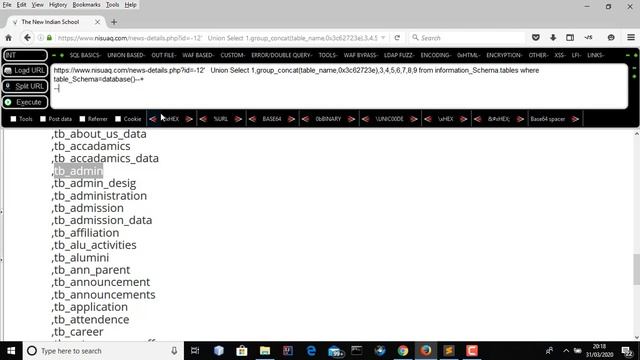Viewport: 640px width, 360px height.
Task: Click the tb_announcement text
Action: tap(102, 282)
